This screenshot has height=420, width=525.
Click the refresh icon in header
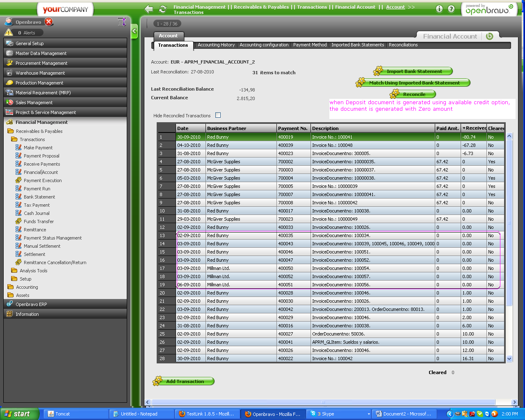[x=163, y=9]
